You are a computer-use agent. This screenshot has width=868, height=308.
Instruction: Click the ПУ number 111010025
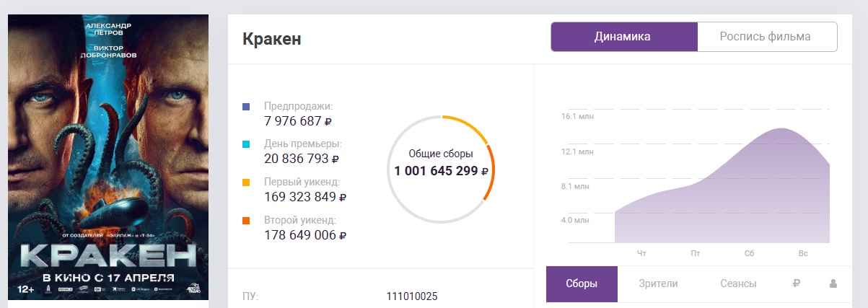412,296
